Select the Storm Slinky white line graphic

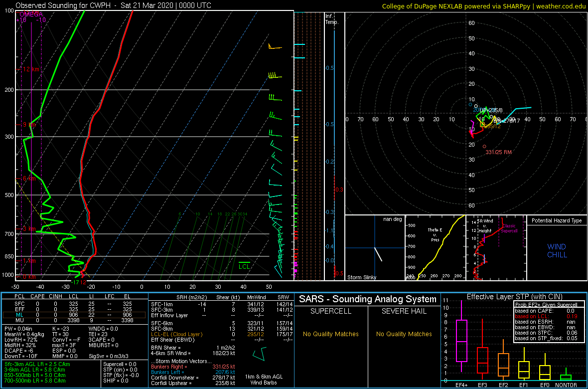click(x=378, y=254)
